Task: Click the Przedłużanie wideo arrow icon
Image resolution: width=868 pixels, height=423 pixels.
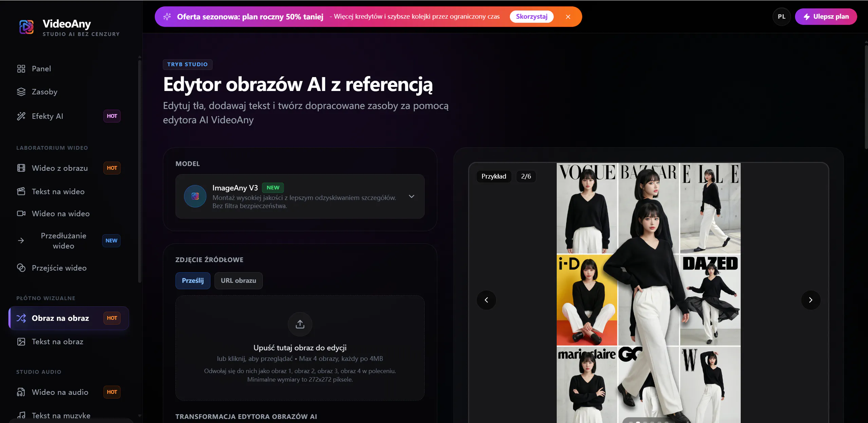Action: tap(21, 241)
